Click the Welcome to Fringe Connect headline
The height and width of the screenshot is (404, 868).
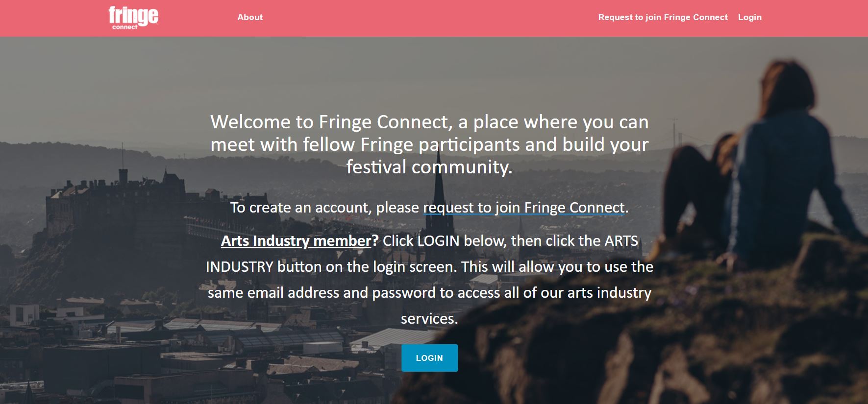(x=429, y=122)
